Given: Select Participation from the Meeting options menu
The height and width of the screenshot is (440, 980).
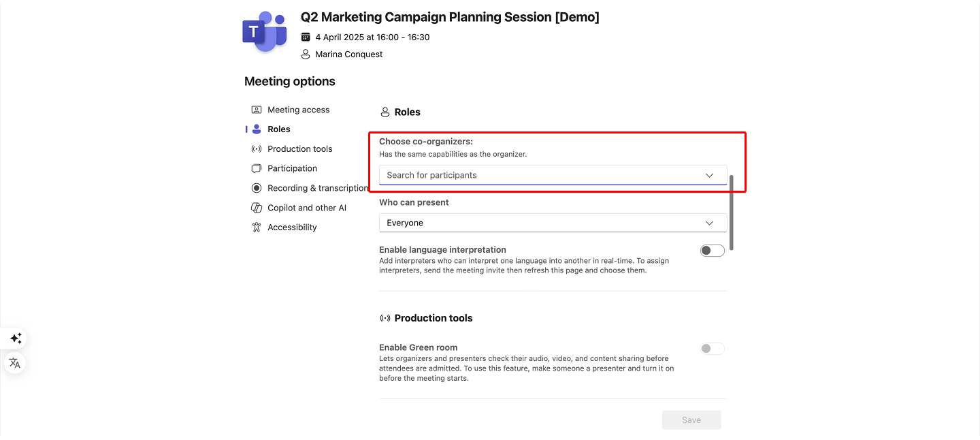Looking at the screenshot, I should [x=293, y=168].
